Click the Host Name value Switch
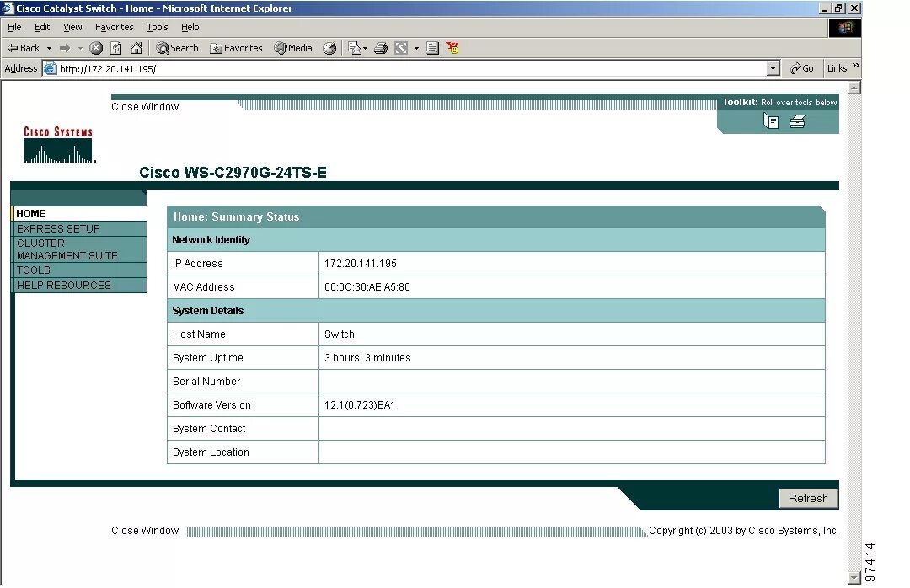The width and height of the screenshot is (910, 588). [340, 334]
